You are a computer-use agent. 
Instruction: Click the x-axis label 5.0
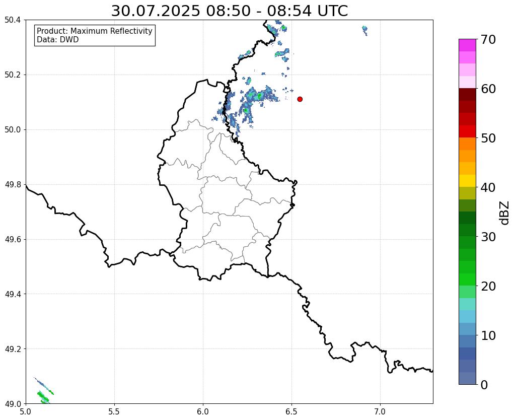tap(26, 411)
